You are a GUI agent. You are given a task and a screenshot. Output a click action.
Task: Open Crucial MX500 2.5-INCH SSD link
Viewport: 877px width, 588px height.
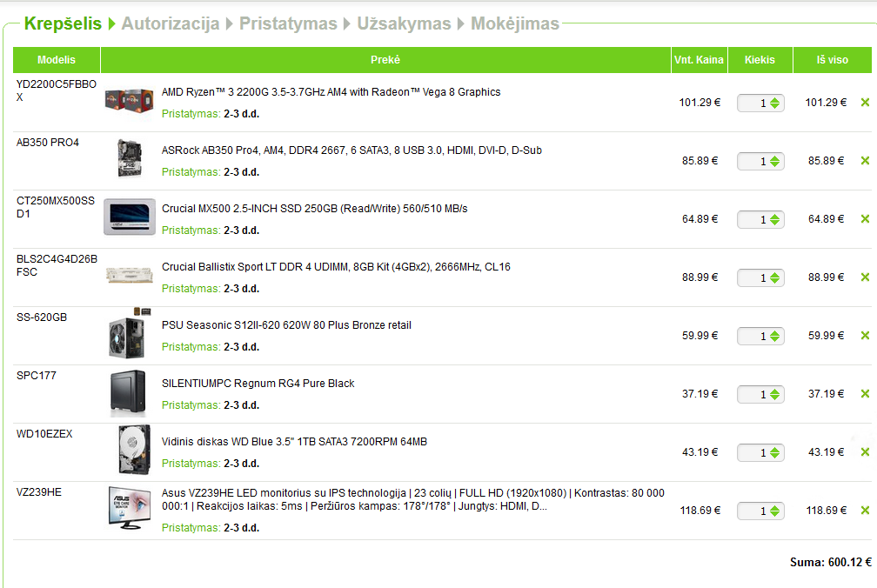coord(314,209)
